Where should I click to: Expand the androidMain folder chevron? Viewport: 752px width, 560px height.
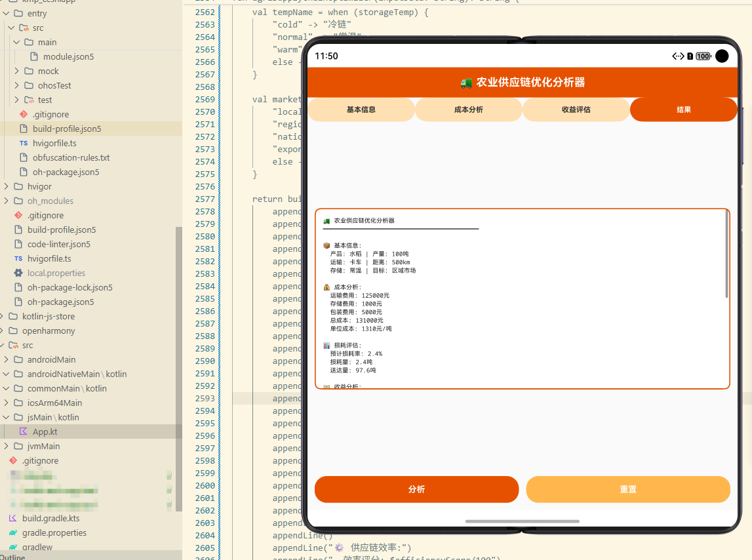pyautogui.click(x=7, y=359)
